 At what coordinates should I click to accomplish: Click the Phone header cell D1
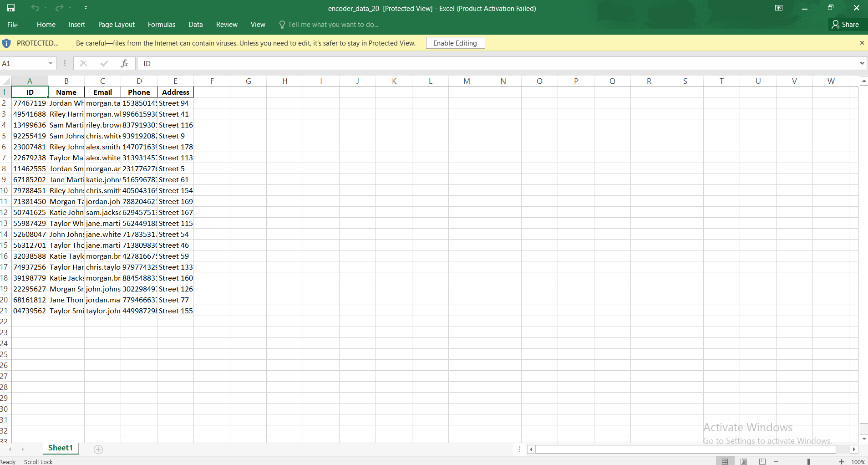point(139,92)
